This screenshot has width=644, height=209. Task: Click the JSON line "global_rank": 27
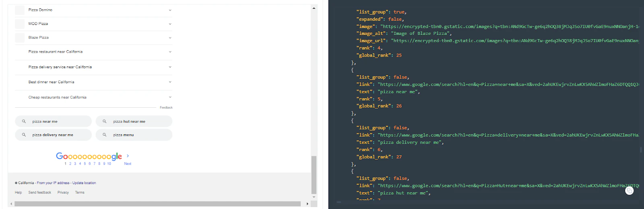point(379,157)
